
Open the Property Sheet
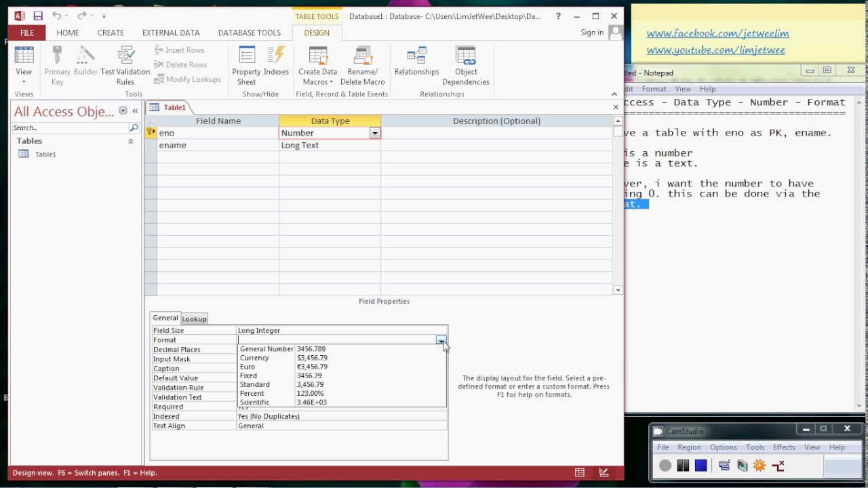pyautogui.click(x=246, y=66)
